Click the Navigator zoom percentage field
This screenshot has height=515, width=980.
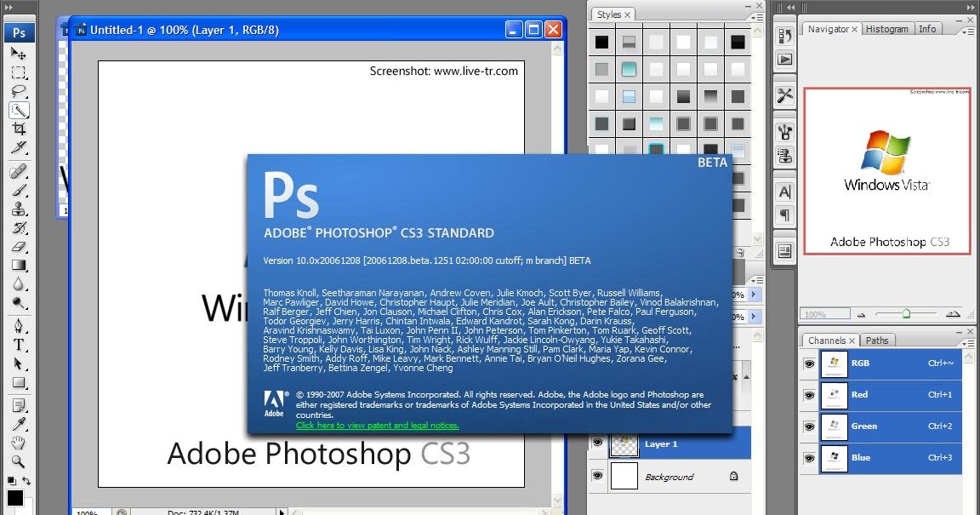point(823,314)
